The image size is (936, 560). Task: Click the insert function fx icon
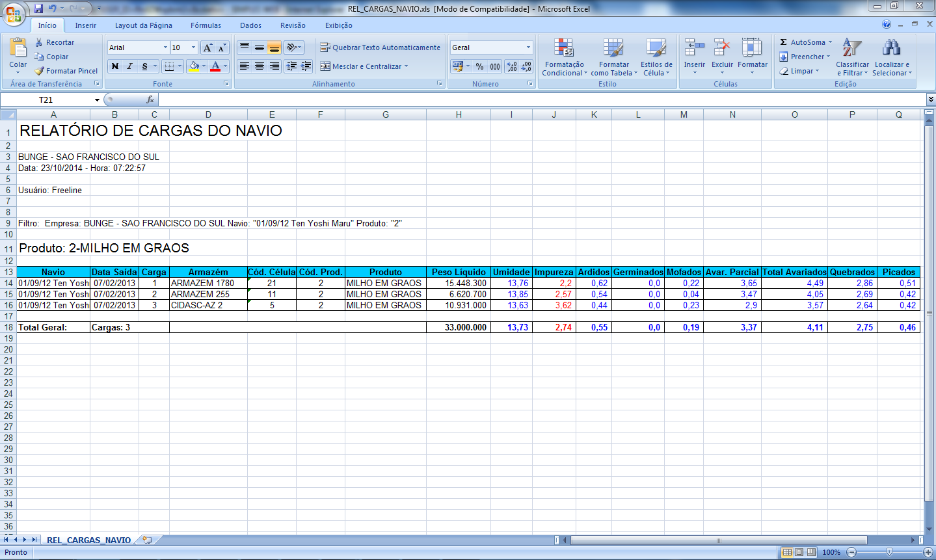click(x=150, y=100)
